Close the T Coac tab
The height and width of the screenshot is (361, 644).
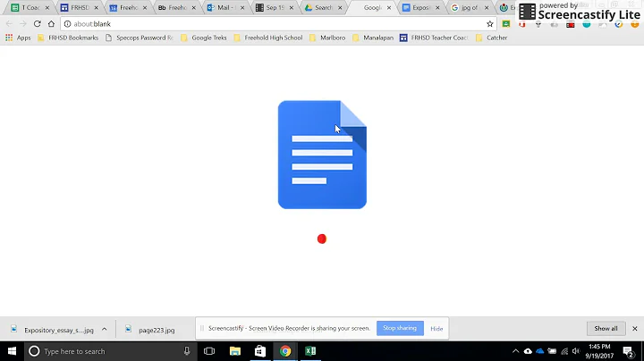tap(47, 8)
